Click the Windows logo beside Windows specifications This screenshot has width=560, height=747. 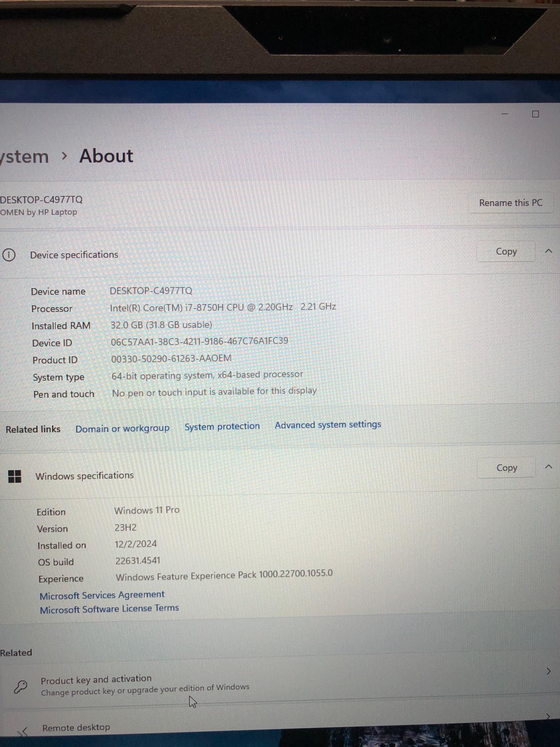pos(14,477)
